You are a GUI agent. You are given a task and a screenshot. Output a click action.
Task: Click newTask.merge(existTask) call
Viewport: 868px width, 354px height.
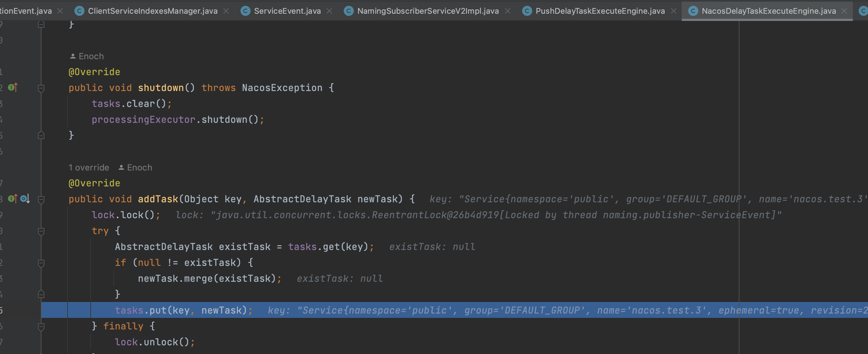click(x=207, y=279)
